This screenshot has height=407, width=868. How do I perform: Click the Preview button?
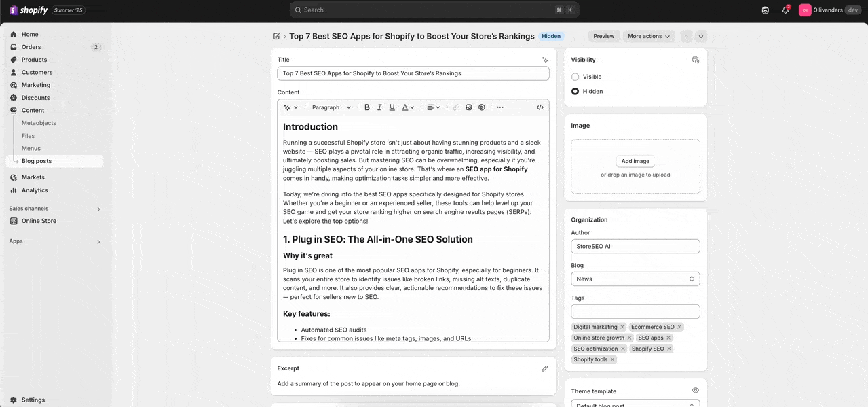click(604, 36)
